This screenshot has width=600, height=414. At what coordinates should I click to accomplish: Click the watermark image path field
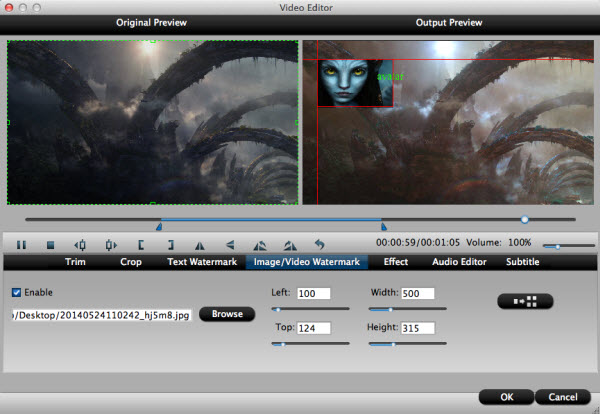[x=101, y=315]
